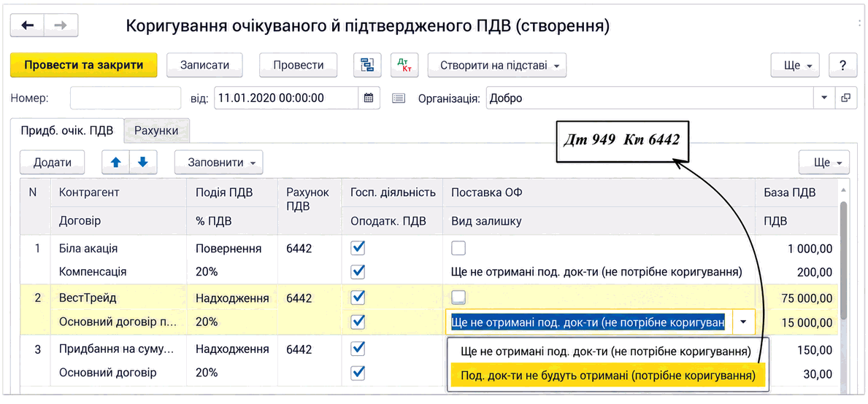Toggle Госп. діяльність for Біла акація
Screen dimensions: 868x404
point(358,248)
